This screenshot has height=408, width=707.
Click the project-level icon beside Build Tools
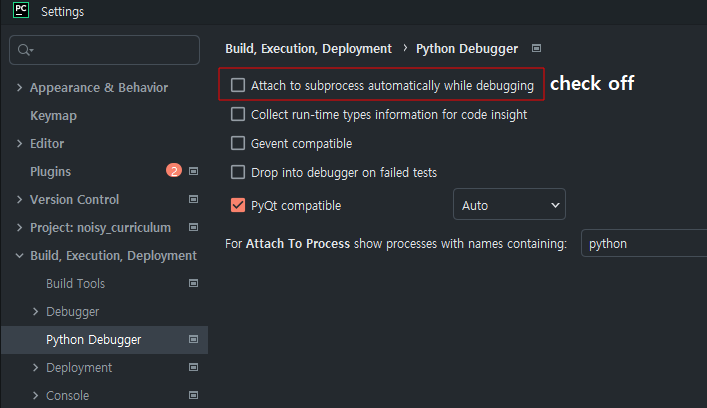coord(194,284)
